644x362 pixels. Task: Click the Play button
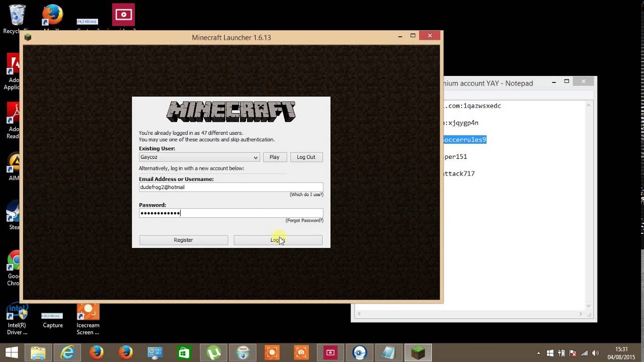coord(274,157)
